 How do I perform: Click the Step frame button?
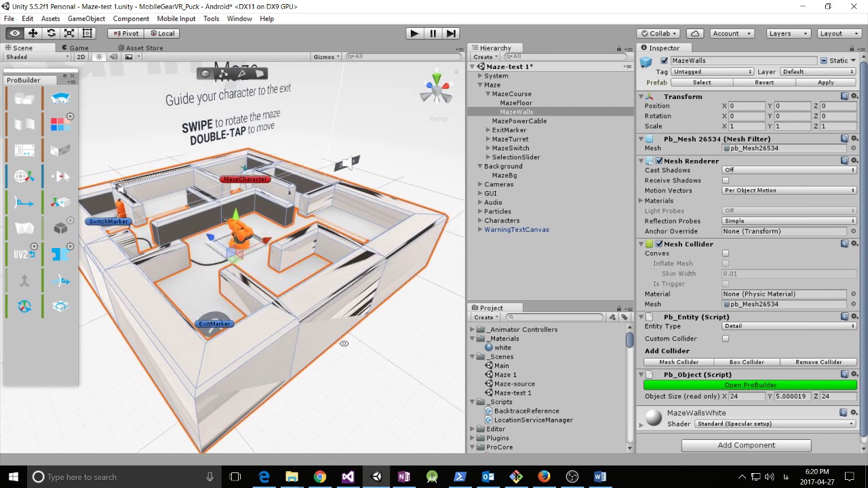tap(451, 33)
